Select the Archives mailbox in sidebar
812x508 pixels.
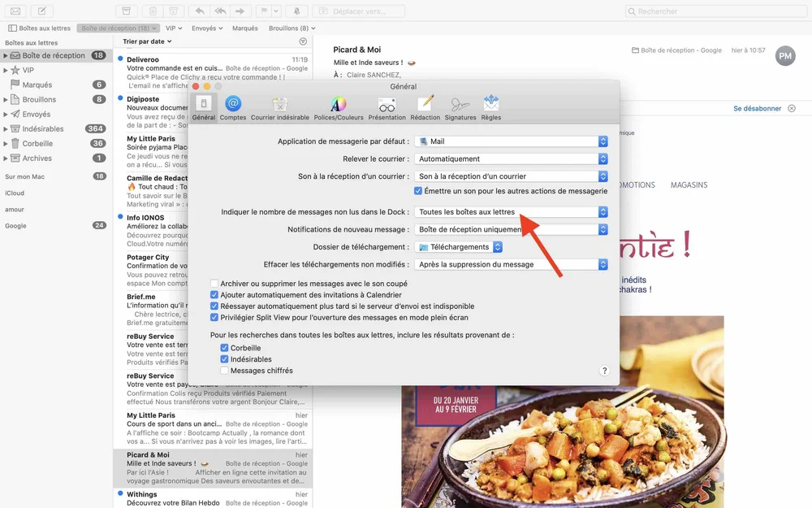(x=56, y=158)
